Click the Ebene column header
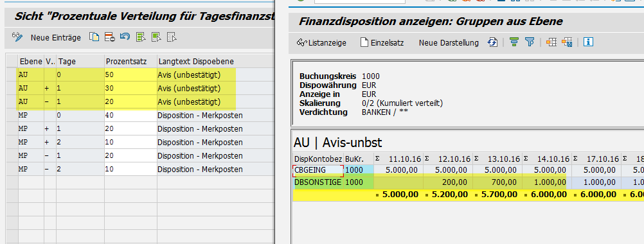Image resolution: width=644 pixels, height=244 pixels. pos(31,62)
